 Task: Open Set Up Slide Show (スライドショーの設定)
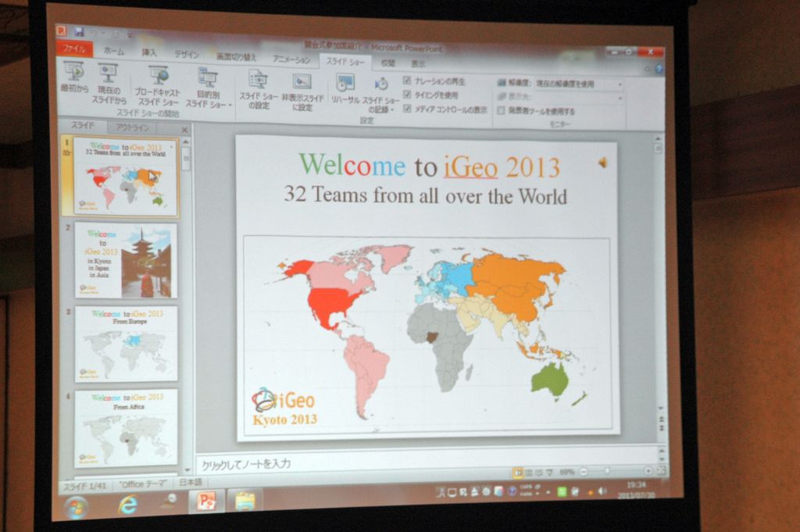tap(258, 89)
